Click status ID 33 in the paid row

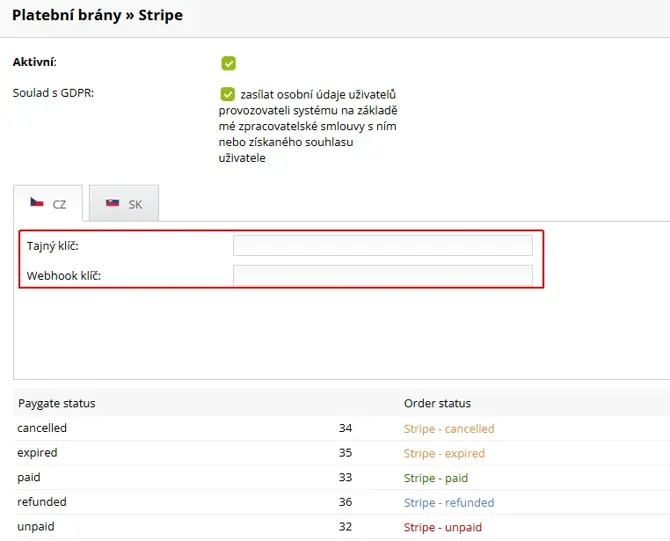[345, 478]
